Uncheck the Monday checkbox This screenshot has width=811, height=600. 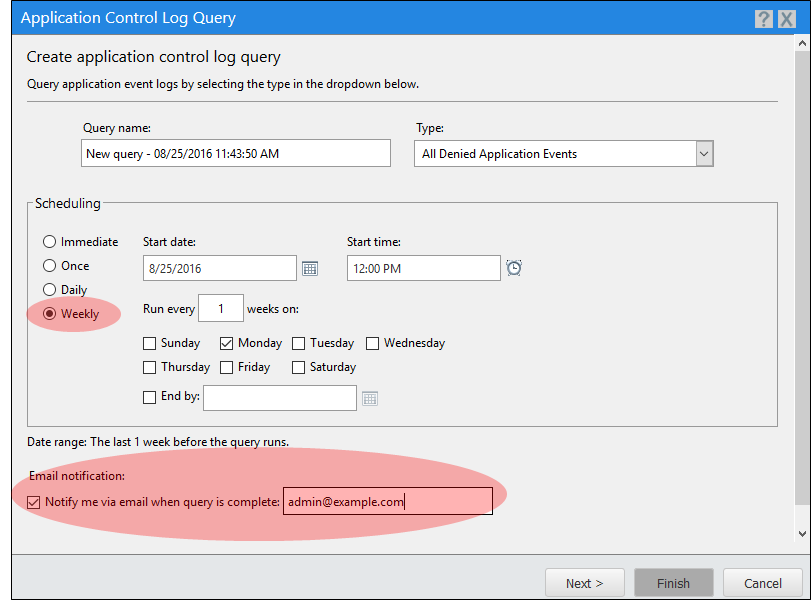click(x=227, y=343)
